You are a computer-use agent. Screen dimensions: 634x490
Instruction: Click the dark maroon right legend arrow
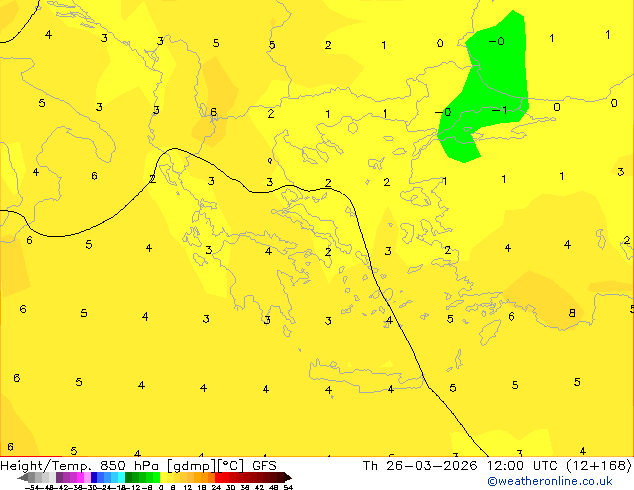pos(288,477)
